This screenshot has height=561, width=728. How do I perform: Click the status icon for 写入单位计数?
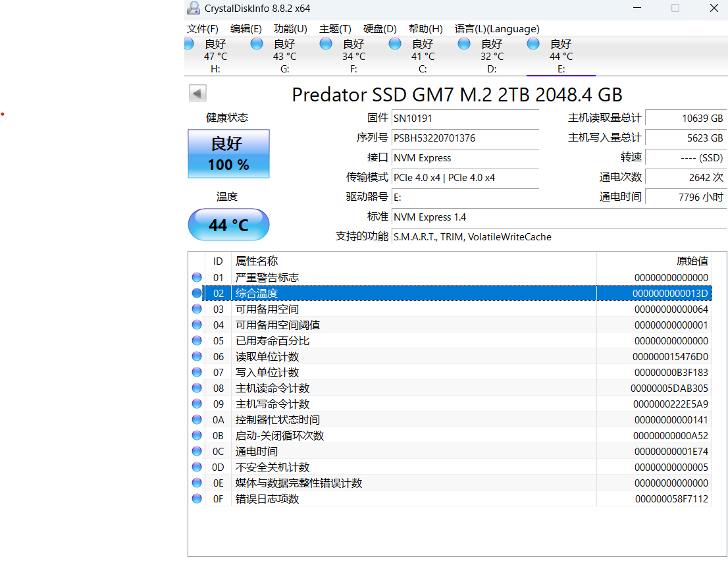[197, 372]
